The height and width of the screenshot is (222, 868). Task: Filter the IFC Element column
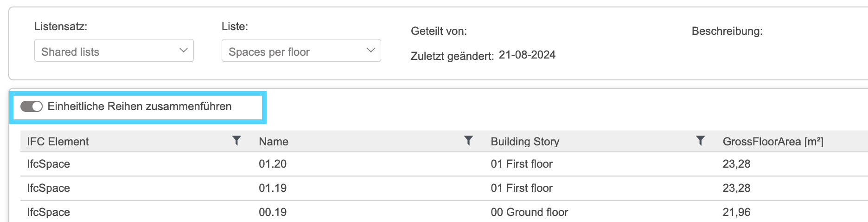pyautogui.click(x=236, y=141)
